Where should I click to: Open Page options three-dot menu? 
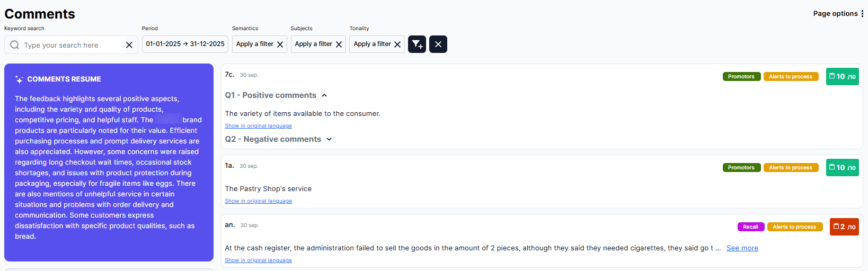[x=862, y=14]
